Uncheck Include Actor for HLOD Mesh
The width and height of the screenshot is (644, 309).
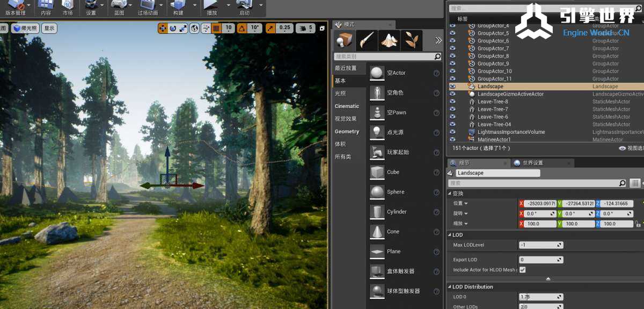522,270
